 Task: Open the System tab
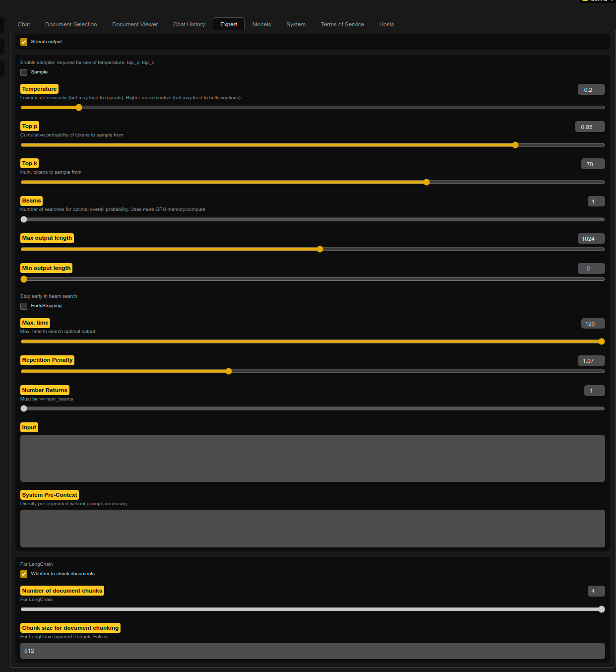point(296,24)
